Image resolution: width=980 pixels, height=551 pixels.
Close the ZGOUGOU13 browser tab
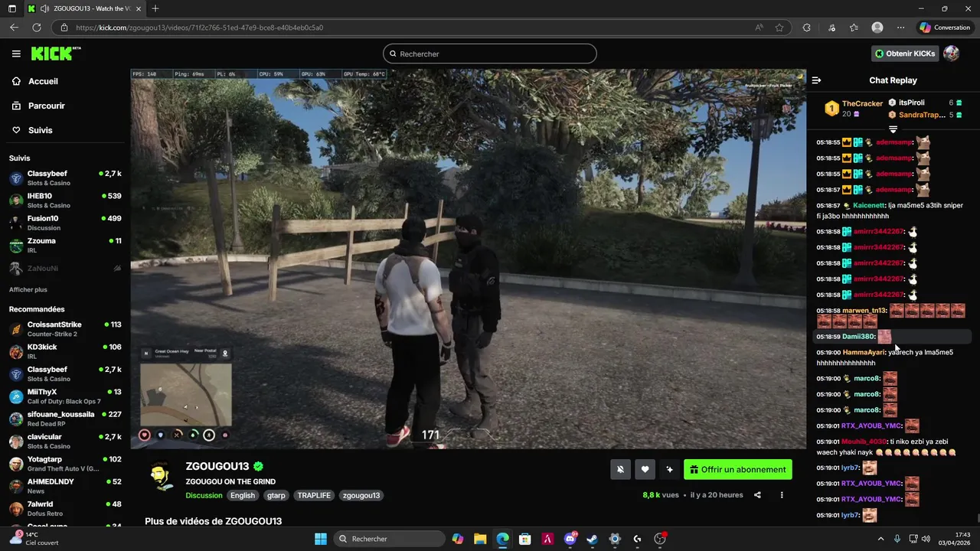point(139,8)
